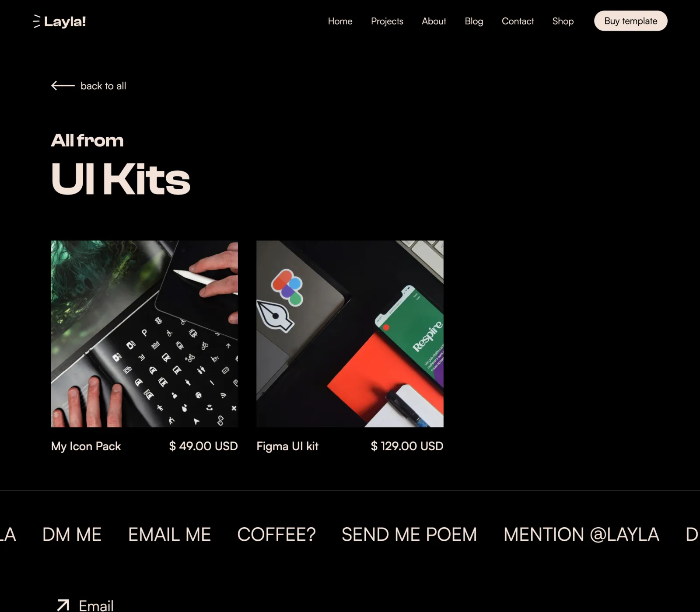Image resolution: width=700 pixels, height=612 pixels.
Task: Open the Email footer link
Action: point(96,605)
